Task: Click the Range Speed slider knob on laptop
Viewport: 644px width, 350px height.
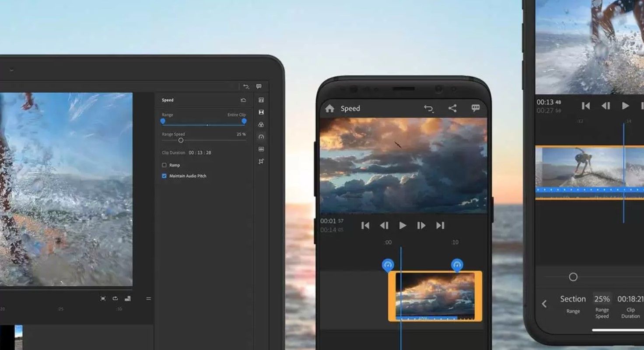Action: pos(181,140)
